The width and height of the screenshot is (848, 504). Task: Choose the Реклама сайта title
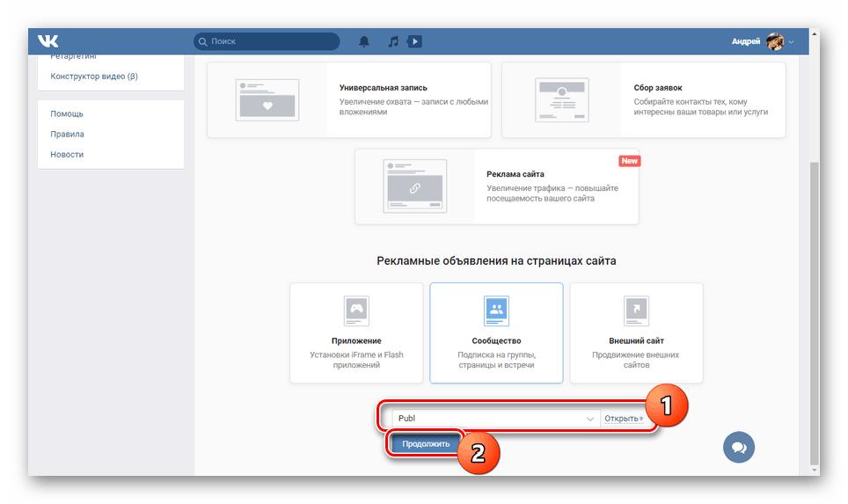pyautogui.click(x=515, y=174)
